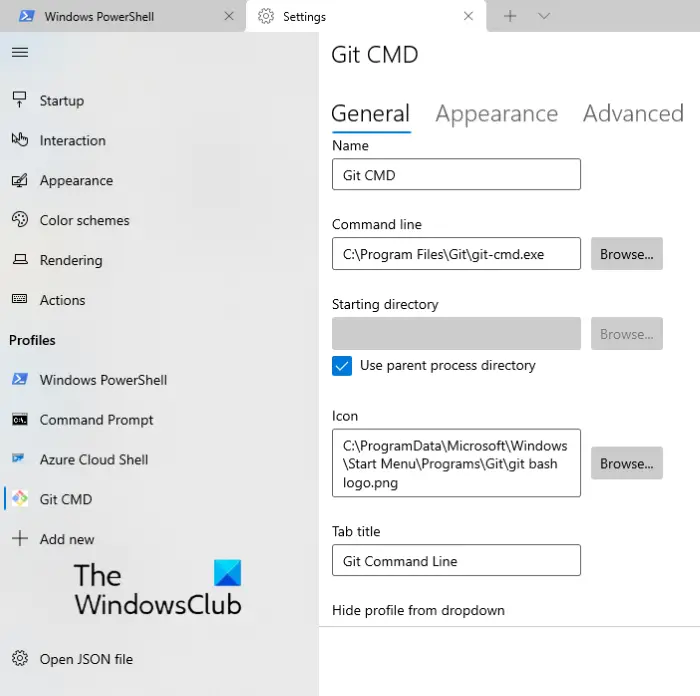Click the Command line input field
The height and width of the screenshot is (696, 700).
tap(456, 254)
